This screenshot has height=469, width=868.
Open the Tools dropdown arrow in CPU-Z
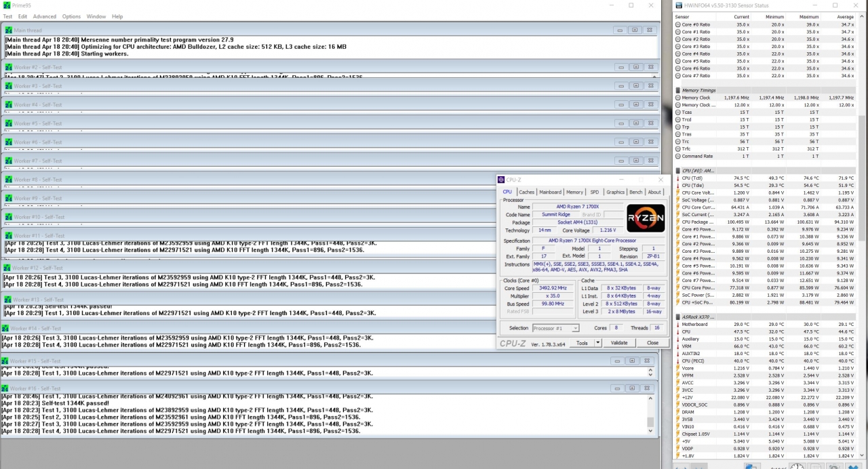tap(597, 343)
